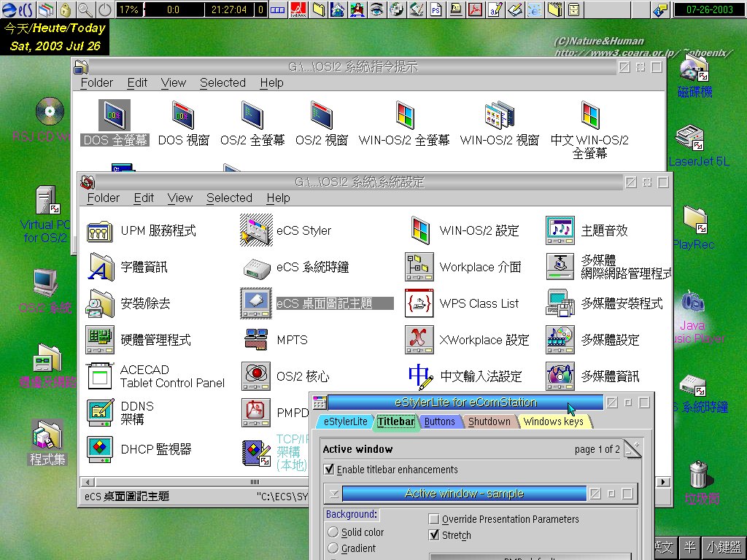Open View menu in 系統設定 window
747x560 pixels.
pyautogui.click(x=180, y=198)
